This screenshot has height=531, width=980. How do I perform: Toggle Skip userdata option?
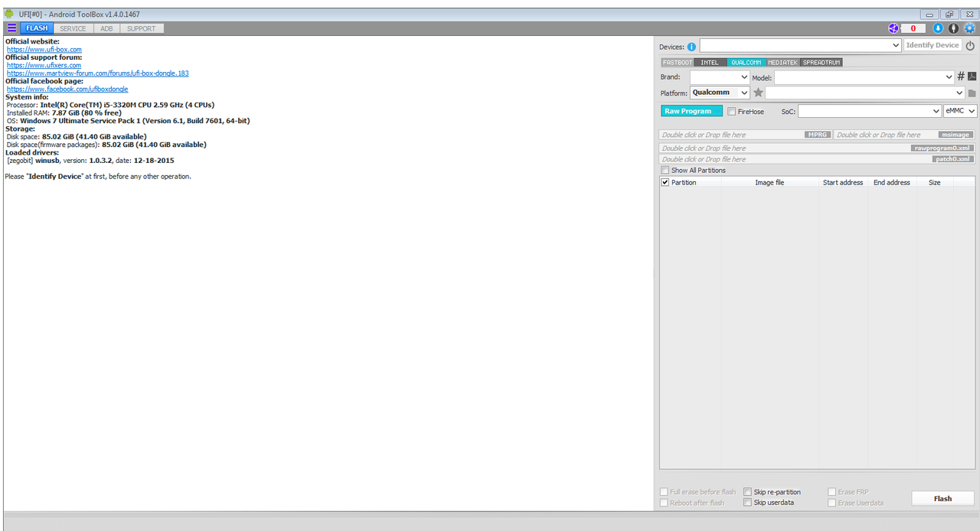pos(747,503)
